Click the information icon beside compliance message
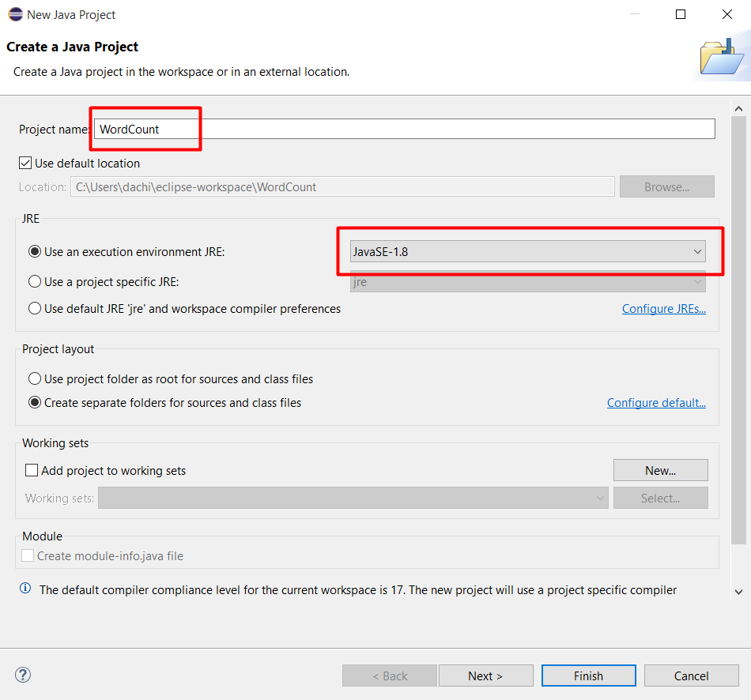The height and width of the screenshot is (700, 751). point(25,589)
